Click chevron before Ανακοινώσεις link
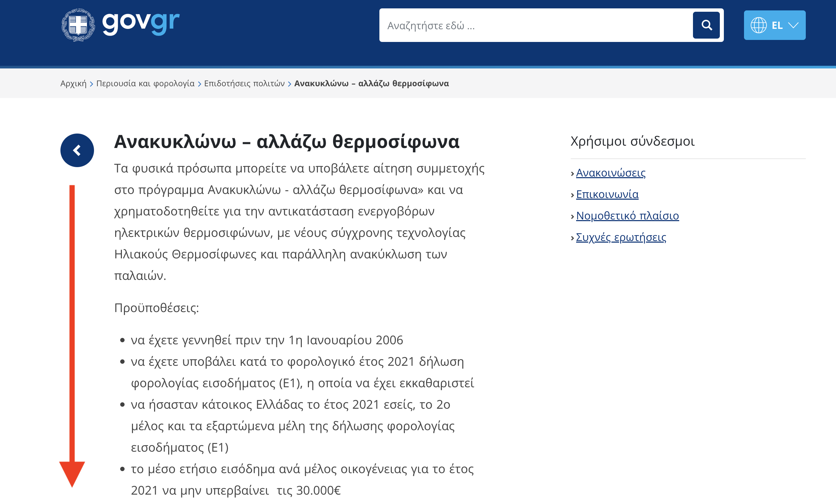 [572, 174]
